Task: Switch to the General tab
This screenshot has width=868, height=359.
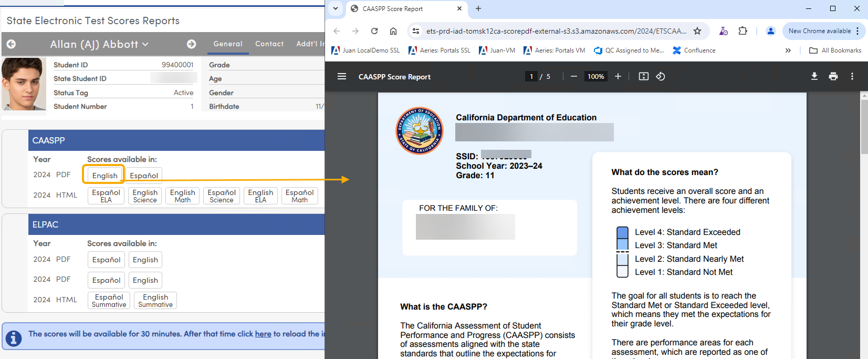Action: point(228,44)
